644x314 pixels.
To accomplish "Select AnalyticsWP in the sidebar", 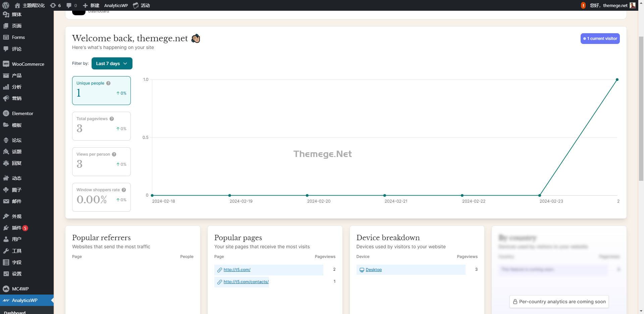I will (27, 300).
